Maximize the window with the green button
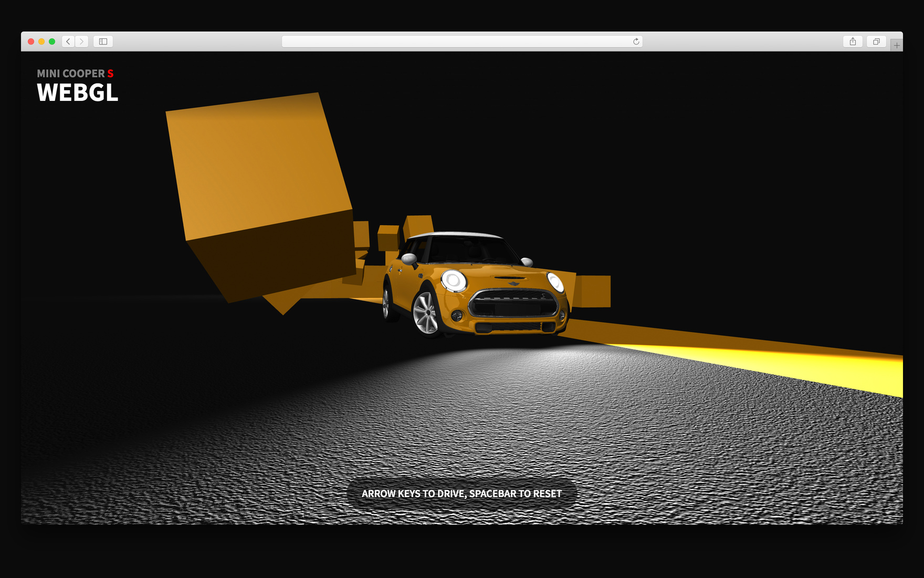Screen dimensions: 924x578 (52, 42)
